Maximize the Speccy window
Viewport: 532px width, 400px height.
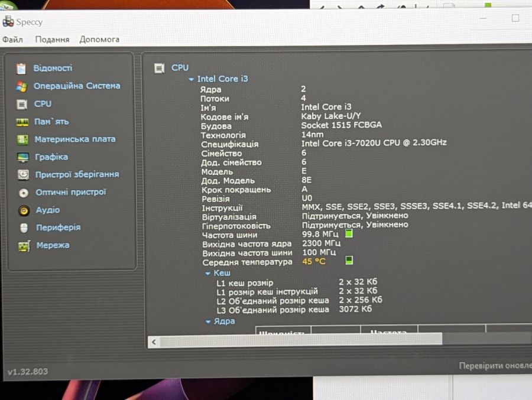515,18
